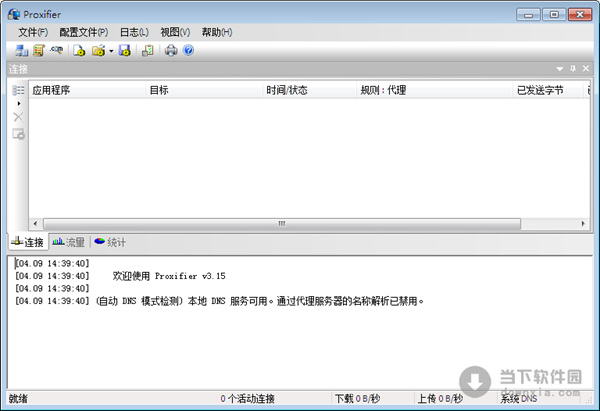Screen dimensions: 600x411
Task: Click the list view icon in connections sidebar
Action: point(18,90)
